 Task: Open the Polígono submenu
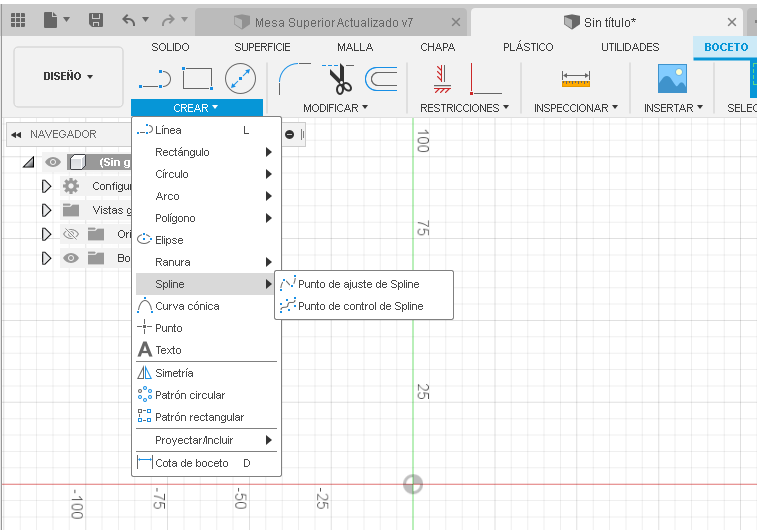tap(207, 218)
